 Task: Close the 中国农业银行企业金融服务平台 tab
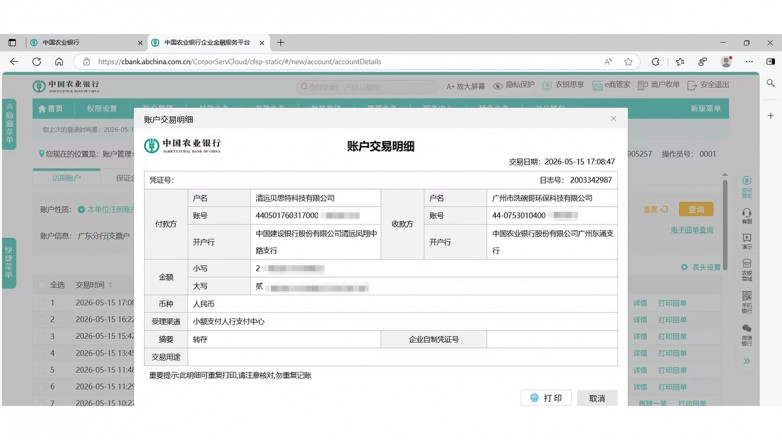tap(262, 43)
